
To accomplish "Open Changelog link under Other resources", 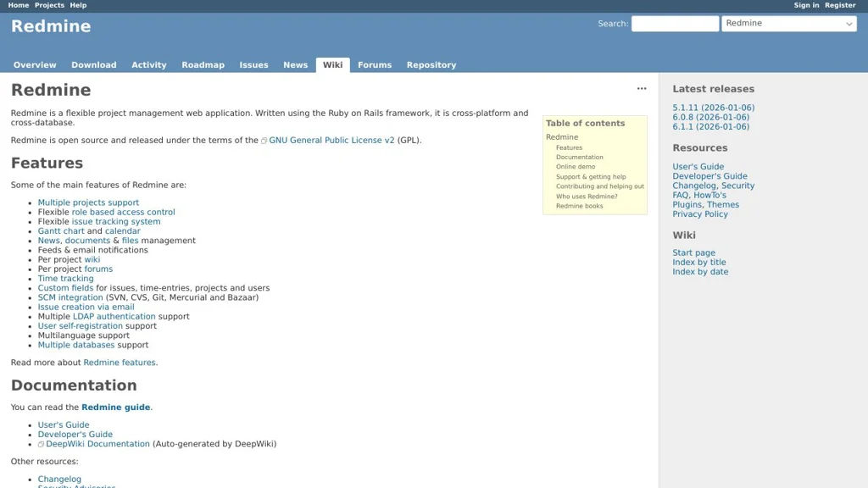I will point(59,480).
